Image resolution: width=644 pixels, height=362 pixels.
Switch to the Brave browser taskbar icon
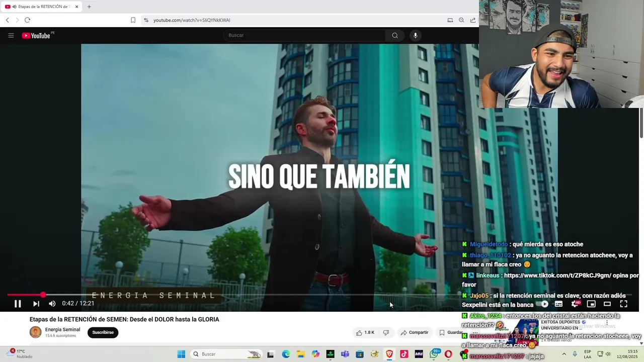tap(389, 354)
